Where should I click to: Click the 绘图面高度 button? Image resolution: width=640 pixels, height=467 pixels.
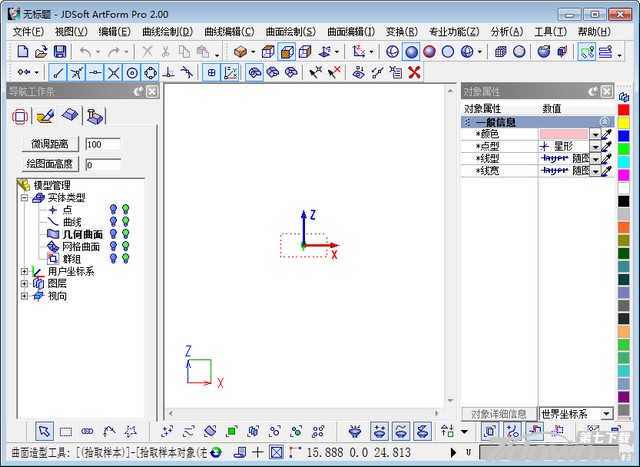50,164
